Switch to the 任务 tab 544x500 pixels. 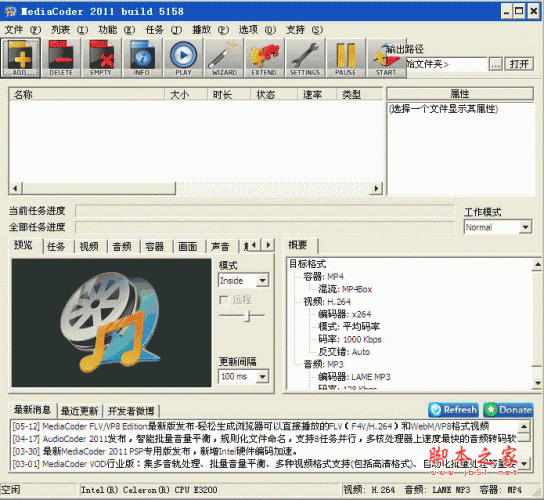click(x=57, y=247)
